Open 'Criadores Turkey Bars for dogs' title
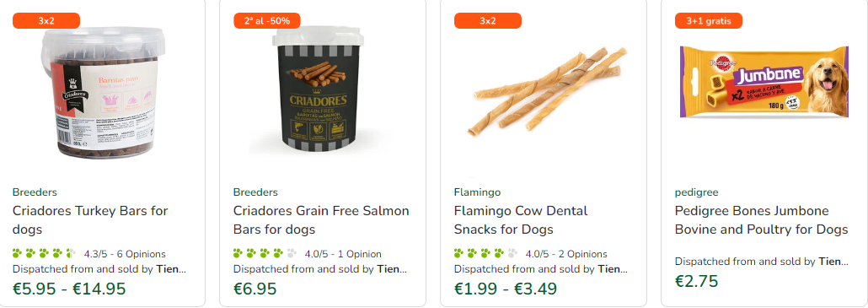The height and width of the screenshot is (308, 868). tap(90, 220)
